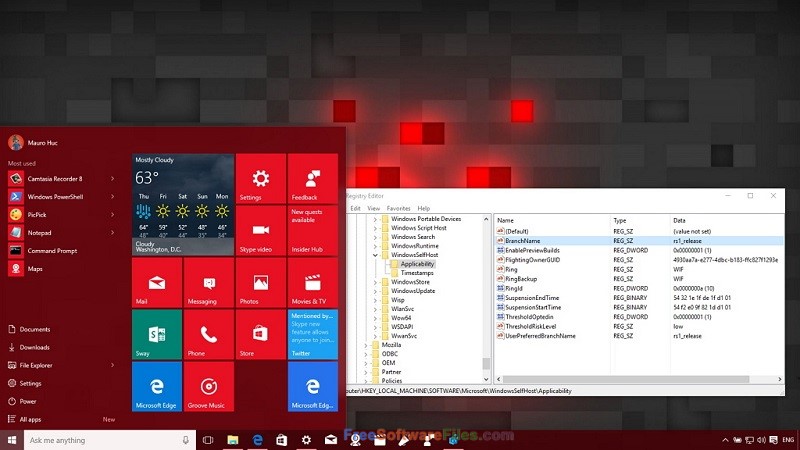
Task: Click the volume tray icon
Action: 762,440
